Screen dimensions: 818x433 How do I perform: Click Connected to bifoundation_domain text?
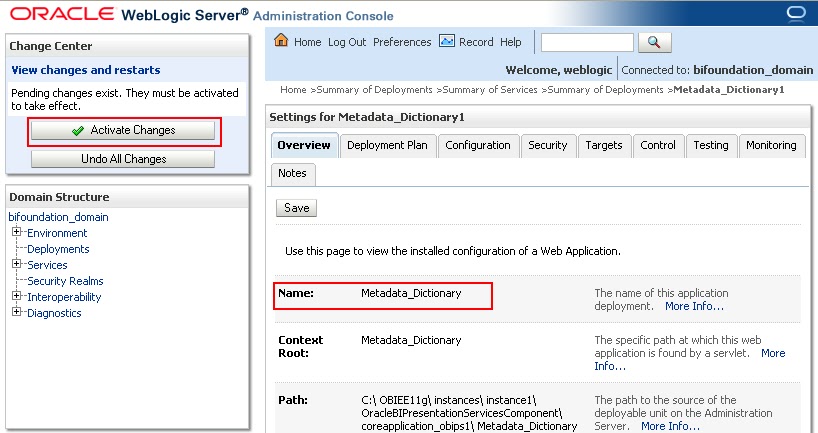click(x=717, y=70)
